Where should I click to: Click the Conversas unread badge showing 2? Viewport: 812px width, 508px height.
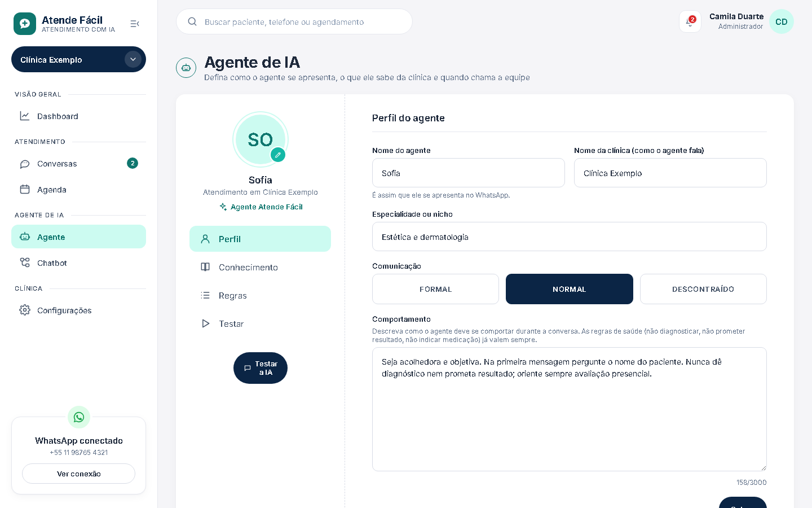[x=133, y=163]
